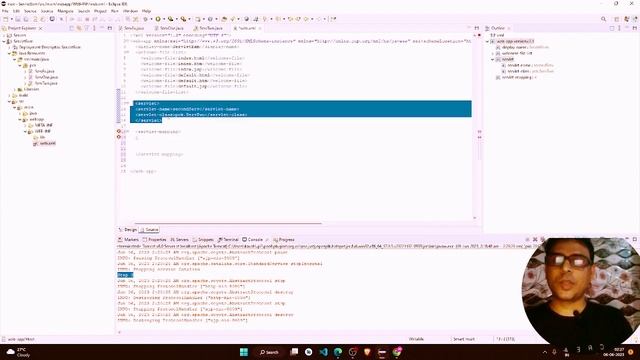
Task: Open Visual Studio Code from the taskbar
Action: [323, 352]
